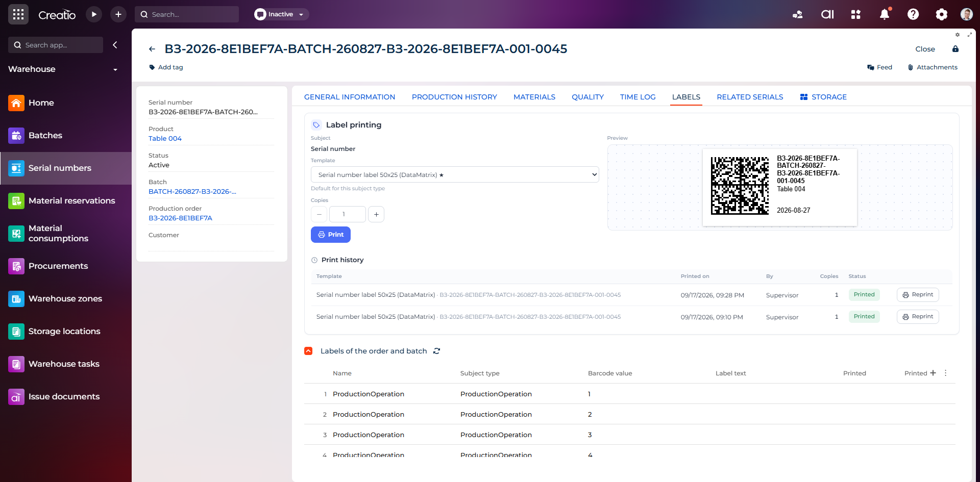This screenshot has width=980, height=482.
Task: Select the ProductionOperation row with barcode 2
Action: point(630,414)
